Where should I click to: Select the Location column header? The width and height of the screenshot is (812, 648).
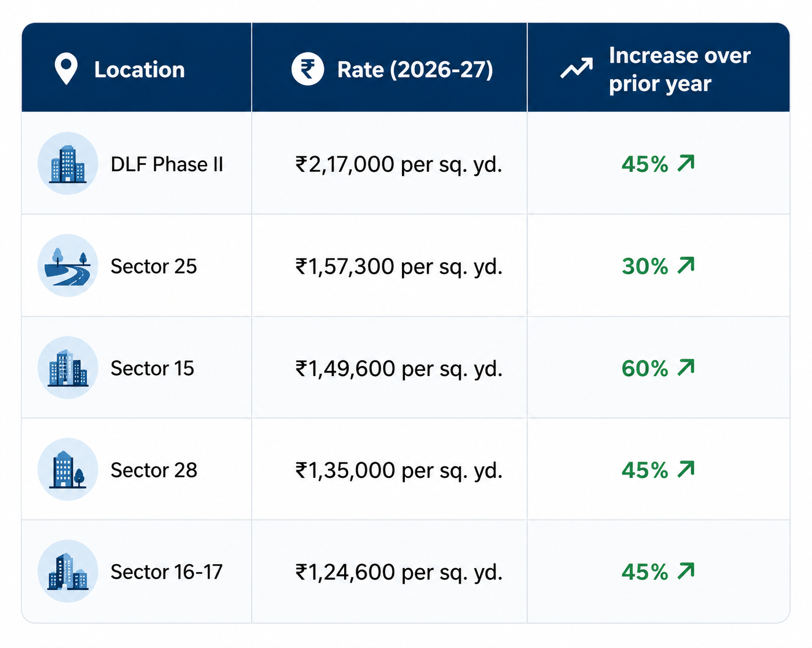pos(136,67)
